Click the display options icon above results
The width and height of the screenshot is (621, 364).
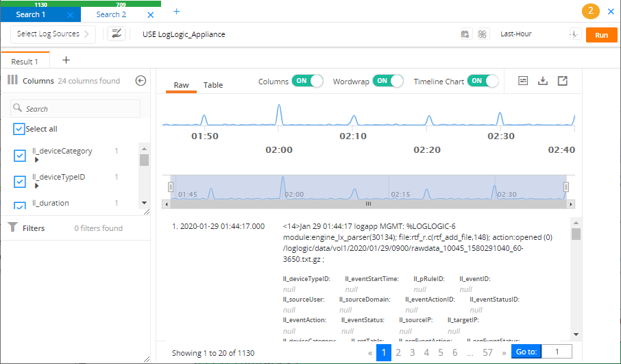(x=523, y=81)
